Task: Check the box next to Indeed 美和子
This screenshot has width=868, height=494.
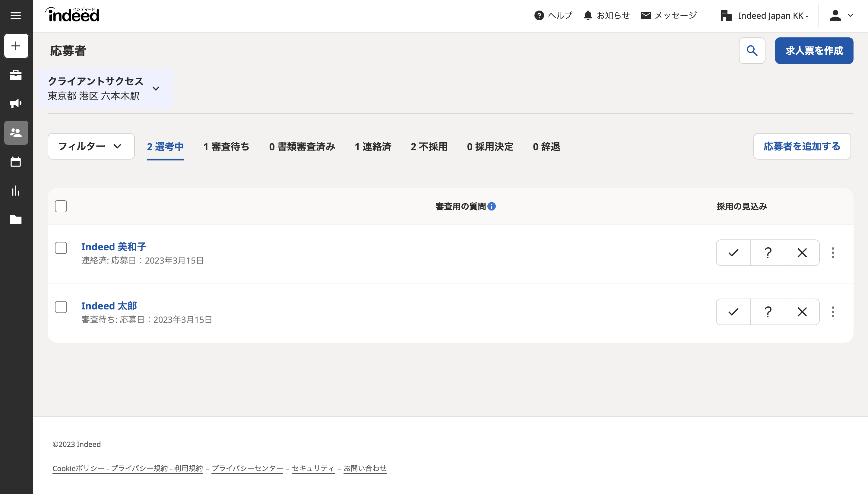Action: [61, 248]
